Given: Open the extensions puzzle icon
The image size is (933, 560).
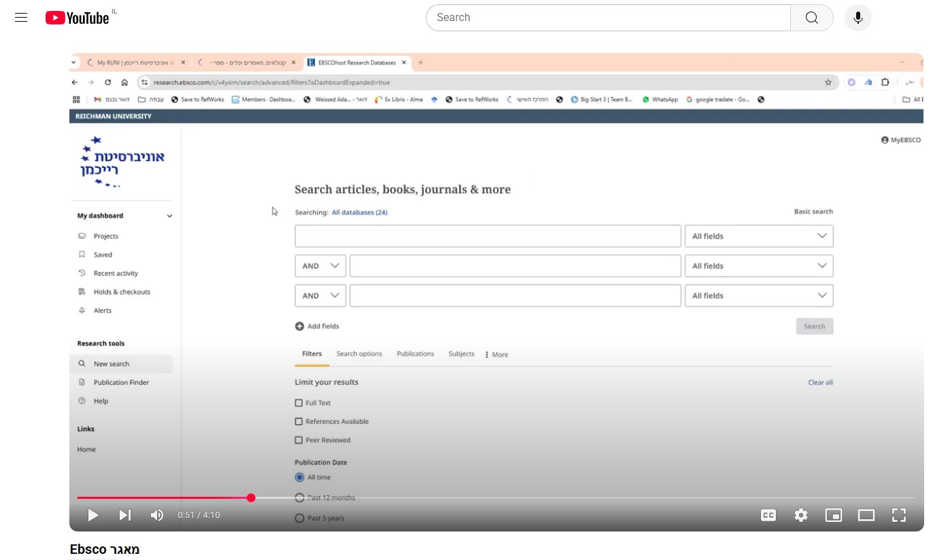Looking at the screenshot, I should point(885,82).
